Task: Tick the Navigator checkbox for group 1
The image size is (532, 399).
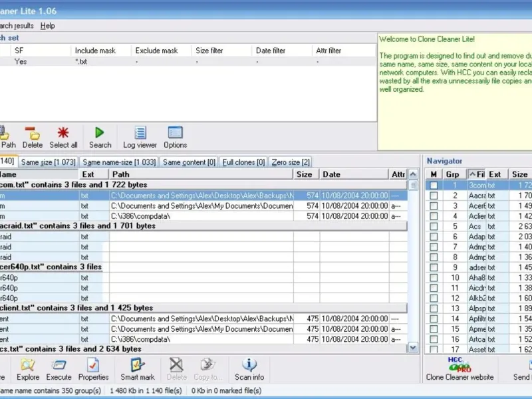Action: [x=434, y=186]
